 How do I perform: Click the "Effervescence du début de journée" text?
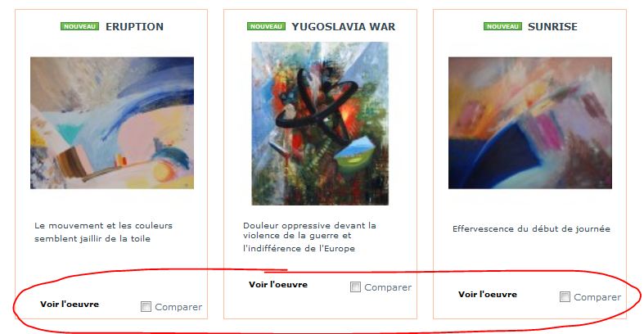pyautogui.click(x=531, y=229)
